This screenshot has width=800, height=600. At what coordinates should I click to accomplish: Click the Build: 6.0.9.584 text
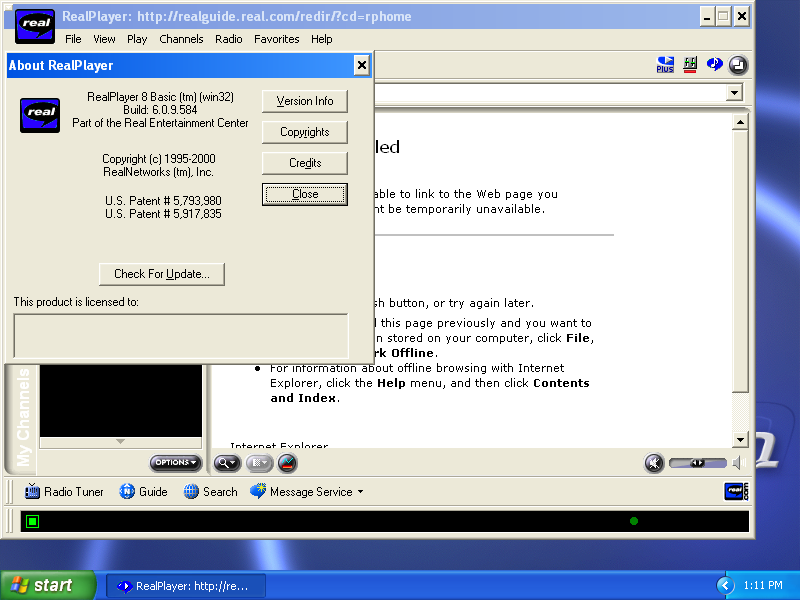(x=160, y=110)
